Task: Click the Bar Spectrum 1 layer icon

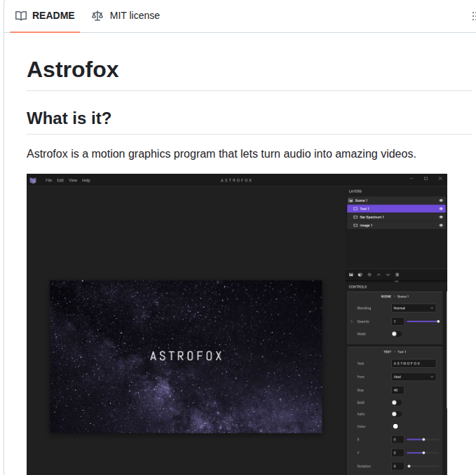Action: [355, 217]
